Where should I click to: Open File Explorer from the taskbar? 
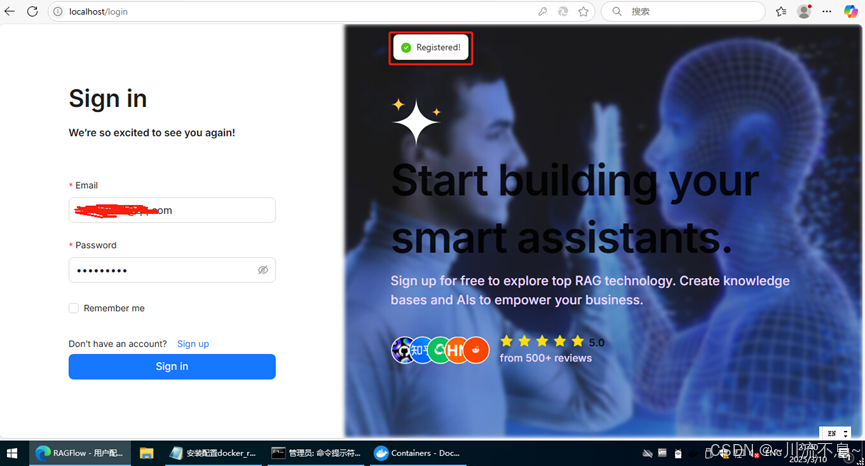pos(146,453)
